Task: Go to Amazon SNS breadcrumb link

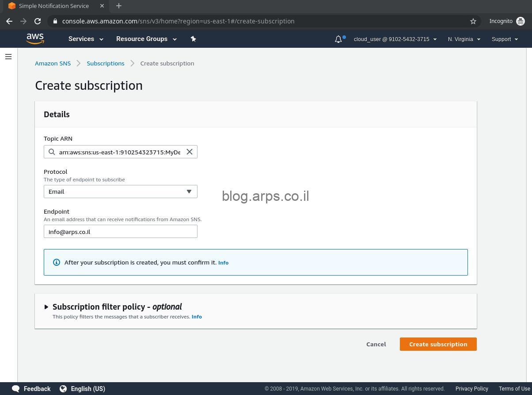Action: pos(53,63)
